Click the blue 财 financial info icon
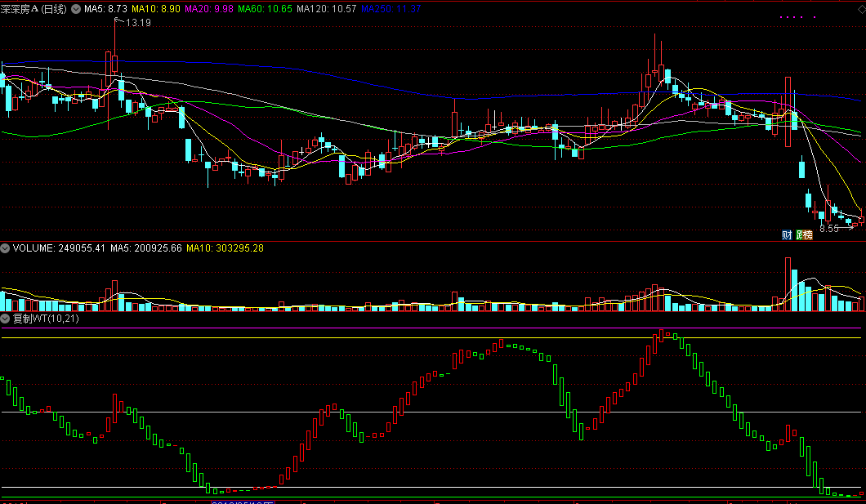 point(787,235)
